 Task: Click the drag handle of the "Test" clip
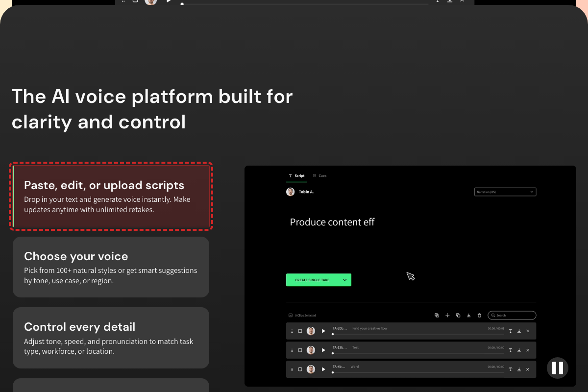[292, 350]
